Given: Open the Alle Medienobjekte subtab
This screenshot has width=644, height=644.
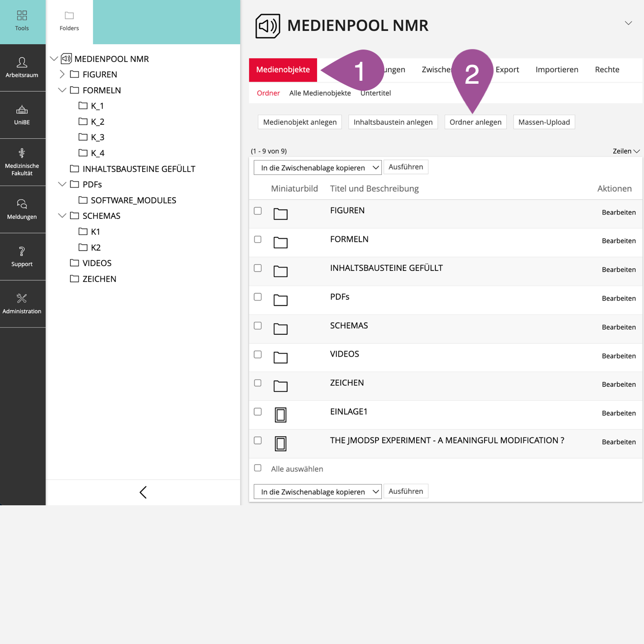Looking at the screenshot, I should click(320, 93).
